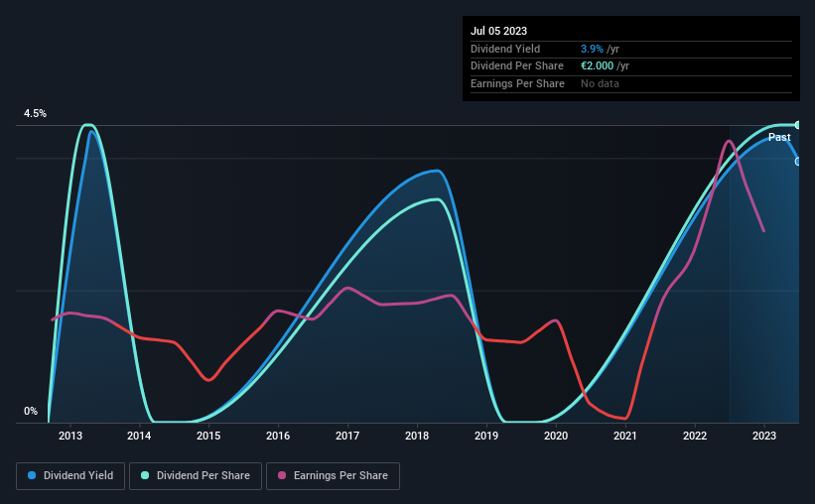Viewport: 815px width, 504px height.
Task: Click the tooltip's Dividend Per Share row label
Action: click(x=517, y=66)
